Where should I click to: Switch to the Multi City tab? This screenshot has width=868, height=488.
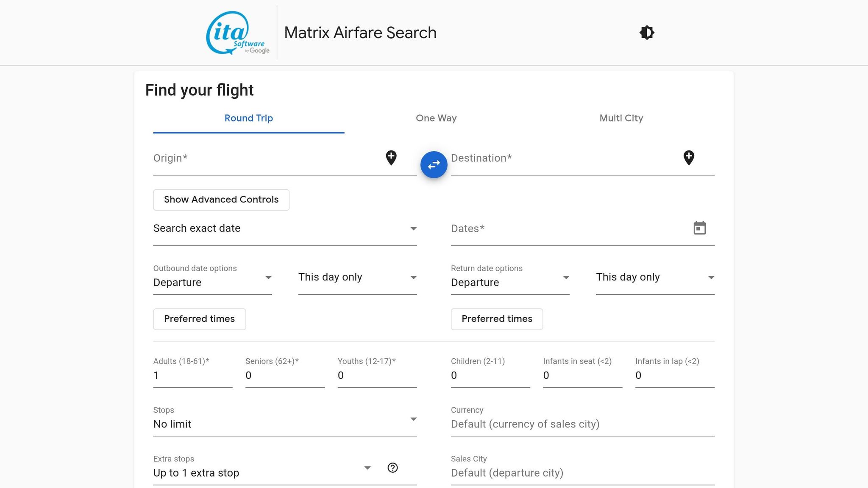[621, 118]
